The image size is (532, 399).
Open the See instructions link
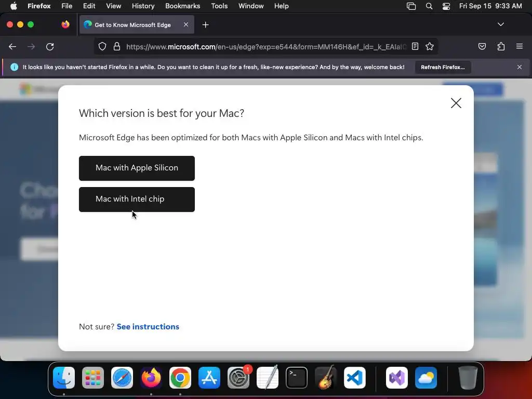pos(148,326)
